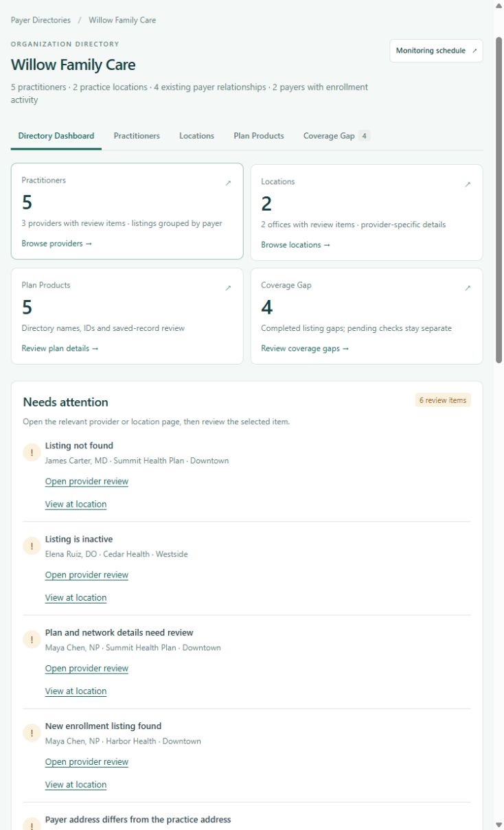The height and width of the screenshot is (830, 504).
Task: Open Review plan details link
Action: pyautogui.click(x=60, y=349)
